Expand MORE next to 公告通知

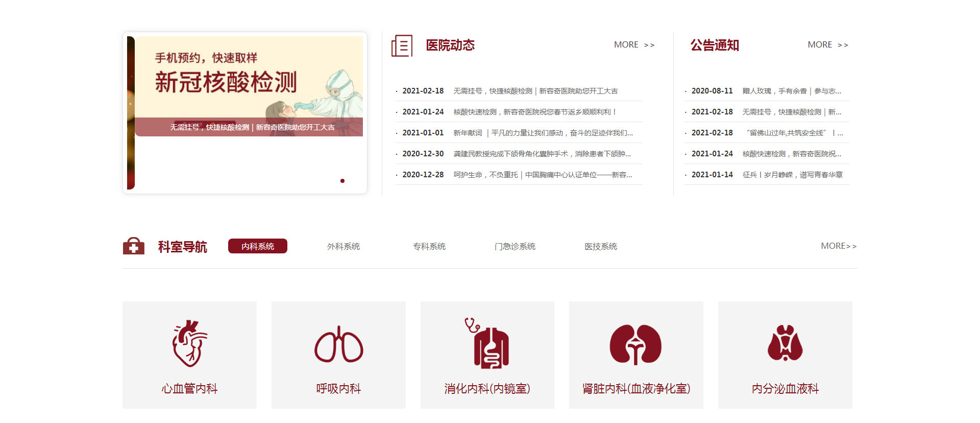point(827,45)
